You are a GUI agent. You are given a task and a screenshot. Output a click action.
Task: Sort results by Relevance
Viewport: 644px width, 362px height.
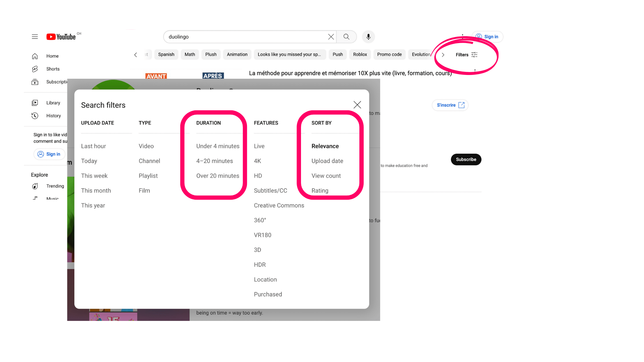(325, 146)
